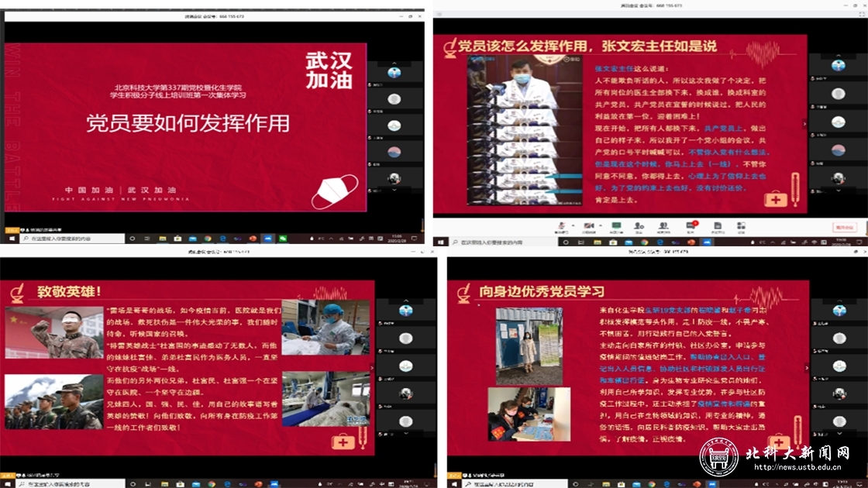Screen dimensions: 868x488
Task: Open the manage members icon
Action: 663,226
